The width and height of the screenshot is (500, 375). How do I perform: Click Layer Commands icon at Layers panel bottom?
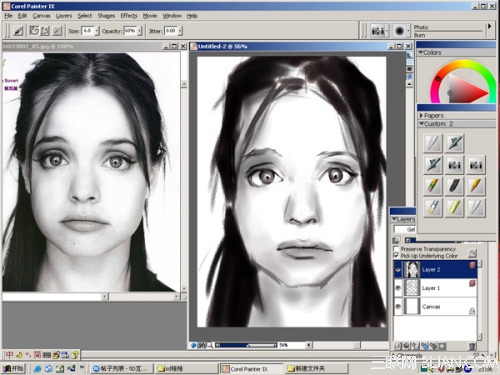398,346
